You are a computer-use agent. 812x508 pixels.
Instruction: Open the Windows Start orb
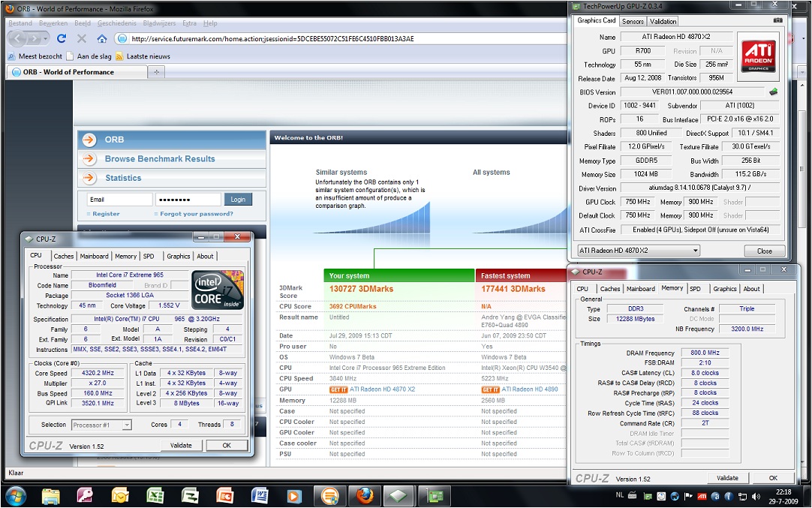[16, 497]
